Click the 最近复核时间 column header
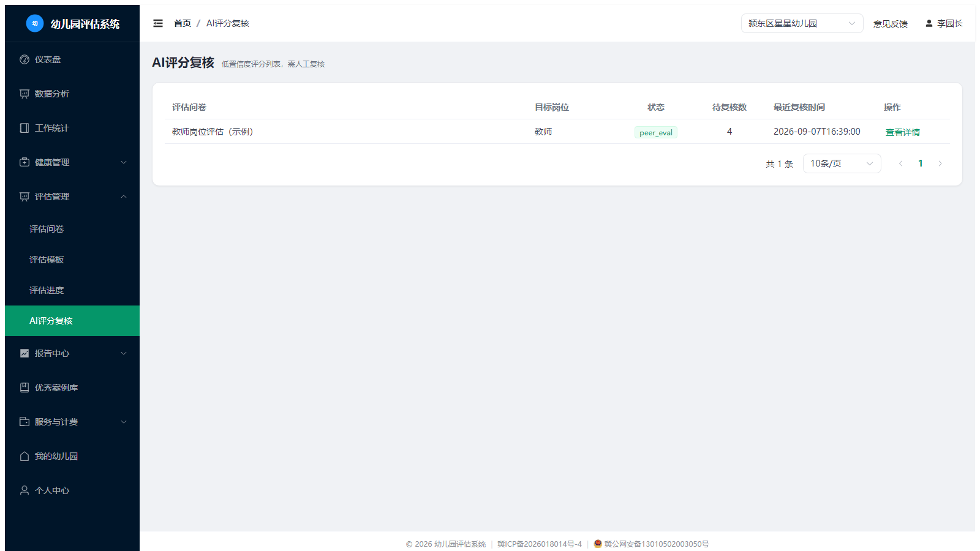This screenshot has height=551, width=980. click(x=799, y=107)
